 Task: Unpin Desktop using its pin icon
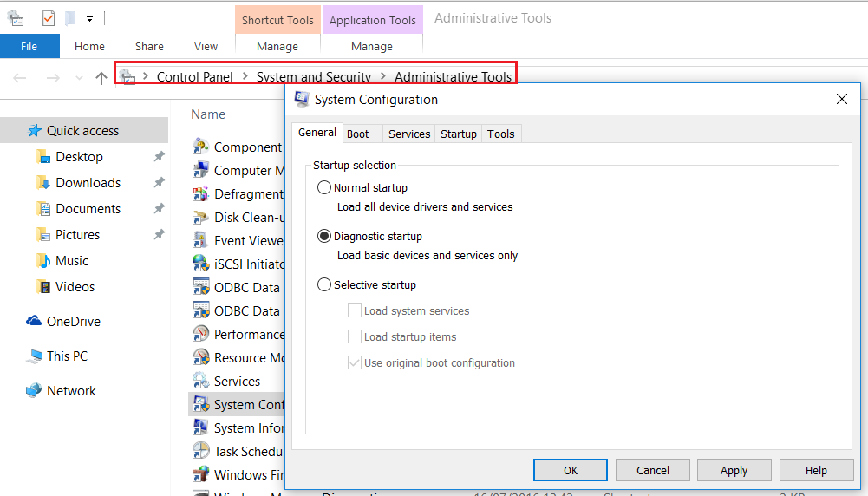(x=159, y=156)
